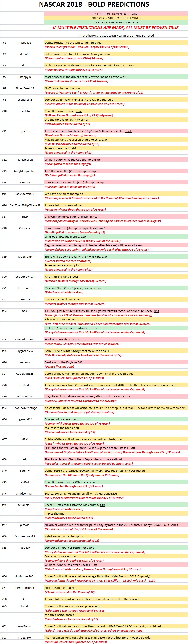Select the yellow 'Prediction still to be determined' legend
Image resolution: width=188 pixels, height=644 pixels.
pos(116,18)
